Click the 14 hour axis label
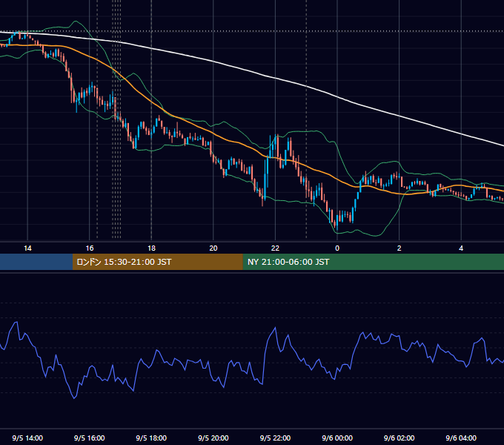The height and width of the screenshot is (445, 504). [27, 248]
